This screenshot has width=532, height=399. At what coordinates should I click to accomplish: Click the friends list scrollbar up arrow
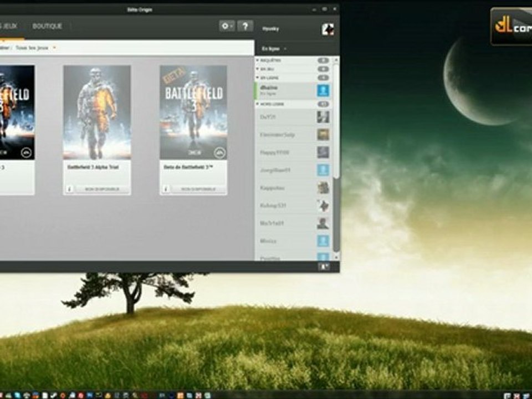coord(336,60)
